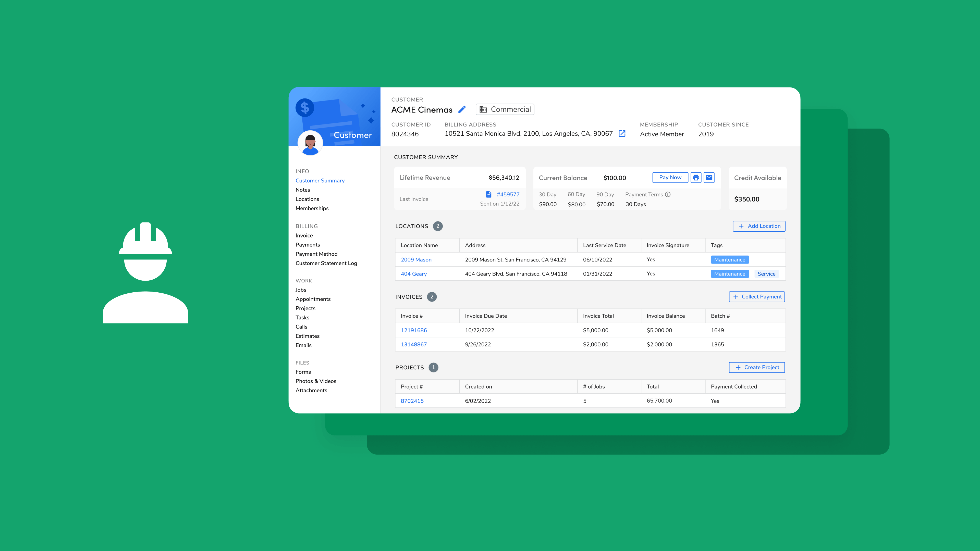Open invoice 12191686

[413, 330]
